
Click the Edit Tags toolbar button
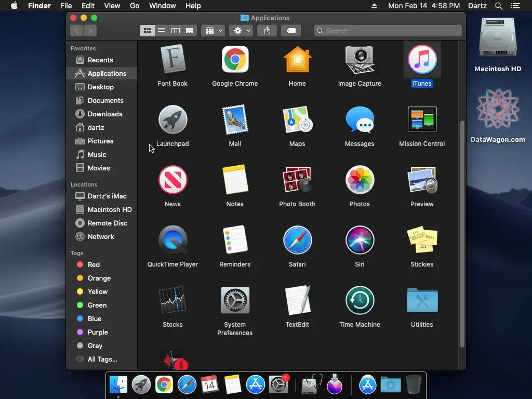tap(291, 31)
